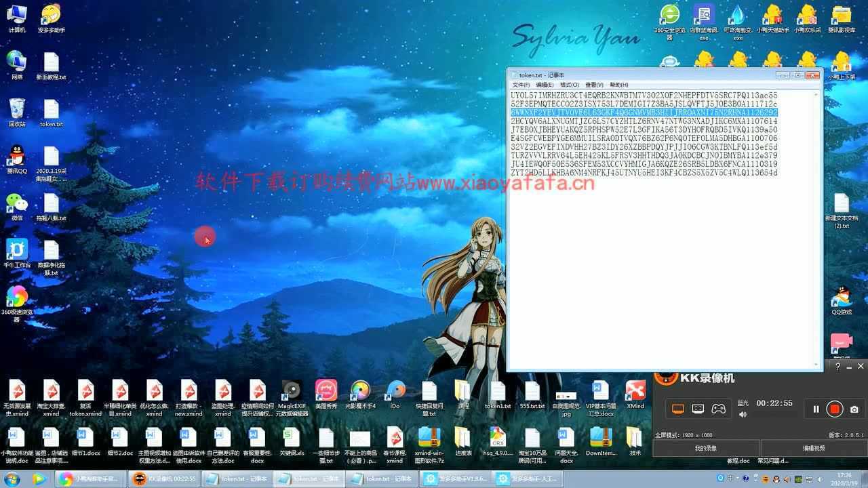This screenshot has width=868, height=488.
Task: Pause the KK recording
Action: (x=816, y=409)
